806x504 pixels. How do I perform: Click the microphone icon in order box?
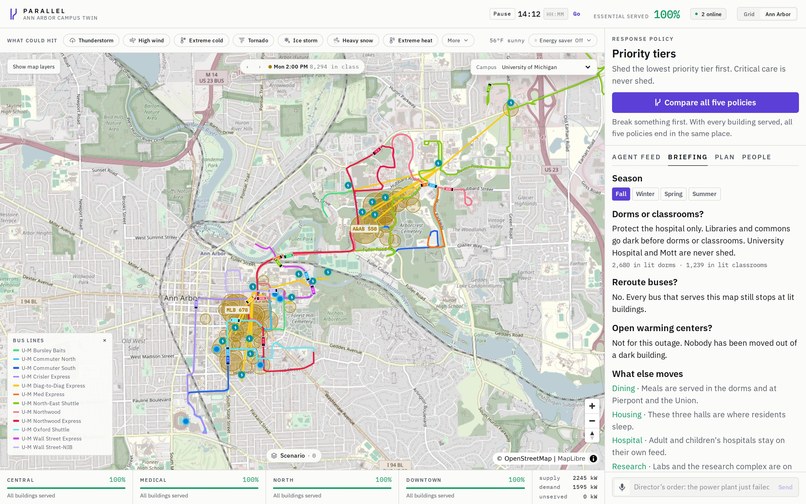click(x=622, y=487)
